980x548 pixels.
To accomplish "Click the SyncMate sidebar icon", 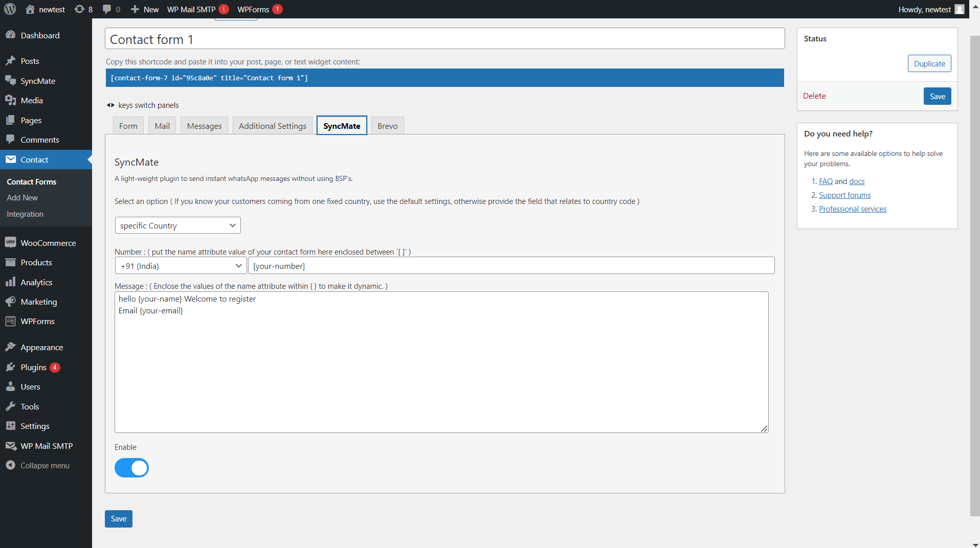I will tap(11, 81).
